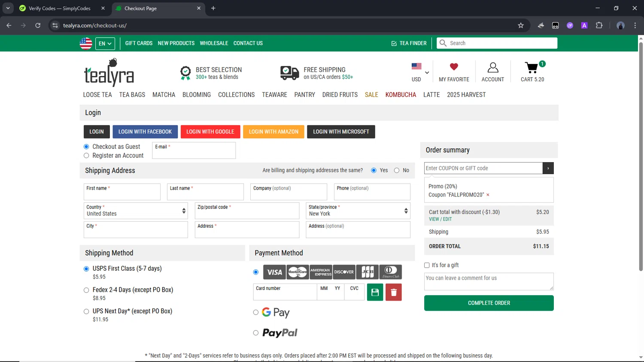Click COMPLETE ORDER button

tap(489, 303)
